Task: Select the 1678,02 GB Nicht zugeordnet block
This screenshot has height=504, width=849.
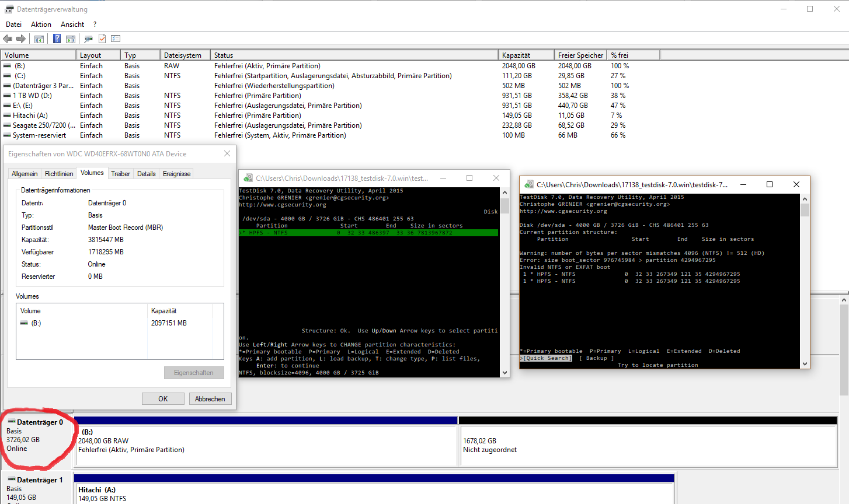Action: (x=648, y=441)
